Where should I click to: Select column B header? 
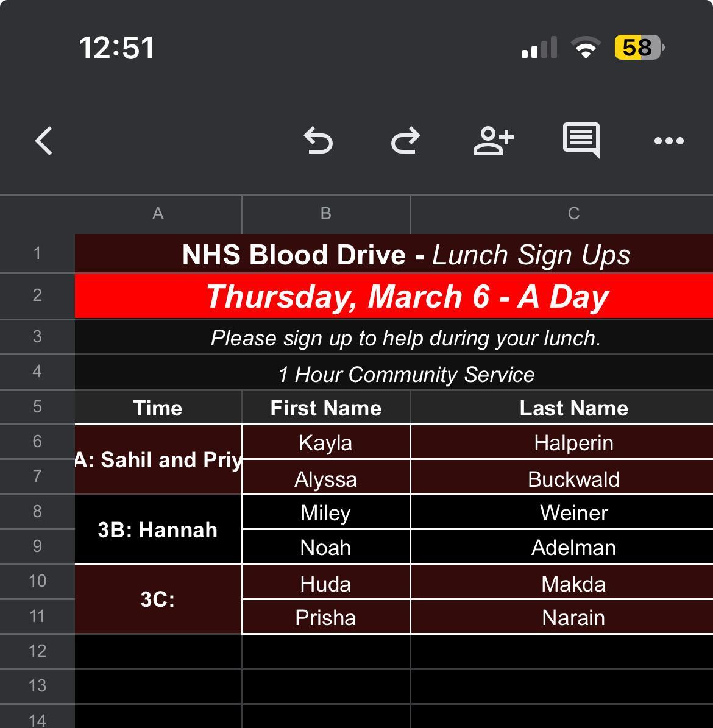coord(326,214)
